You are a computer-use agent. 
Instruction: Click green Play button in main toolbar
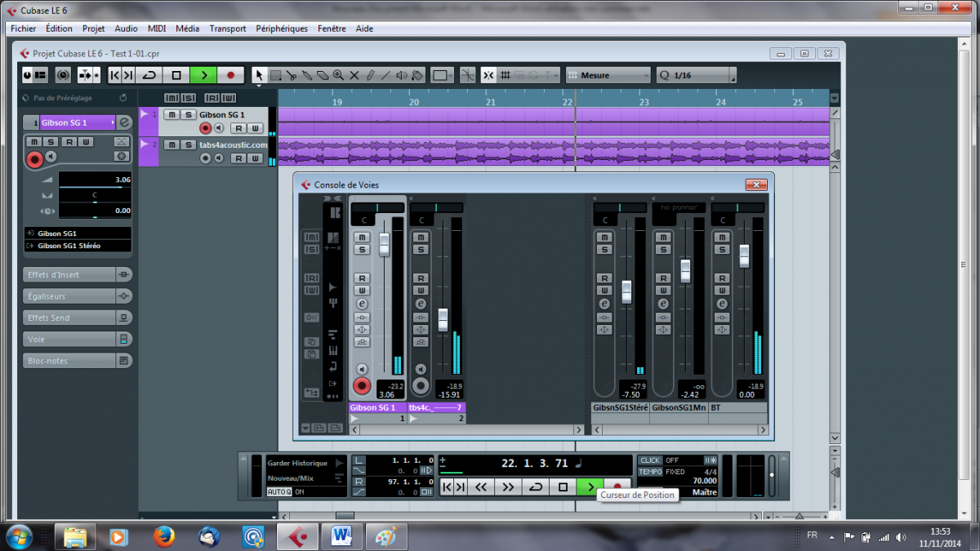tap(203, 75)
